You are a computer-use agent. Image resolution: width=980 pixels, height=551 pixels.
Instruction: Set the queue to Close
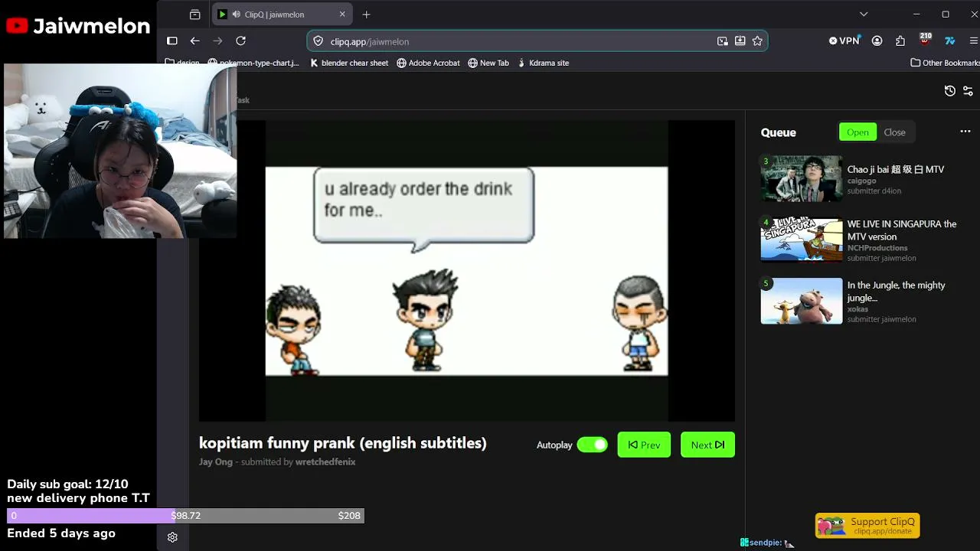coord(894,132)
